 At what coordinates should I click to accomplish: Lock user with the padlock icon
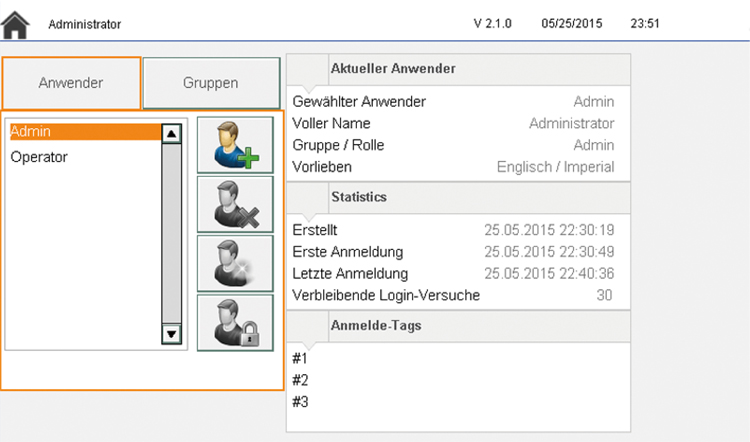click(x=235, y=323)
